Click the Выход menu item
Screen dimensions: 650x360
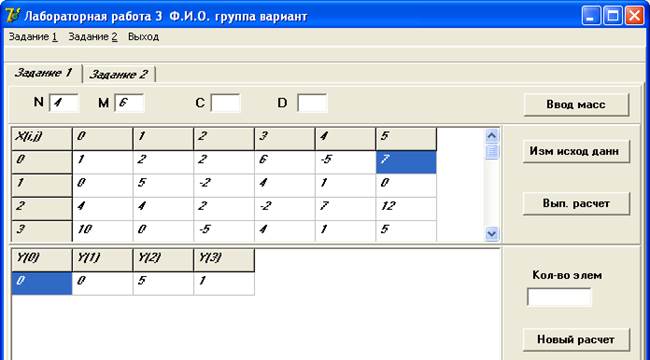(143, 37)
